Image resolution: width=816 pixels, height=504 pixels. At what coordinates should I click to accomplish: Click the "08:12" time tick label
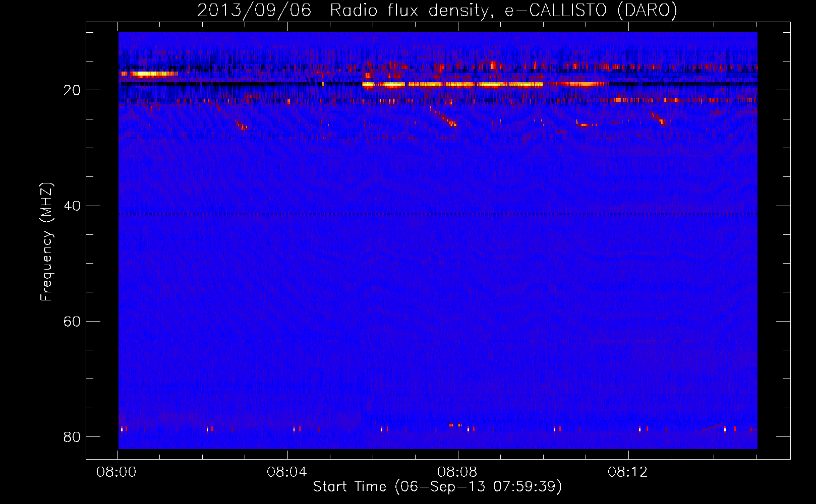[x=628, y=472]
